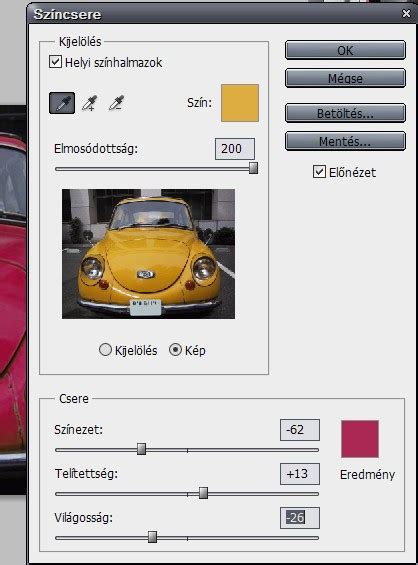
Task: Choose the Kép radio option
Action: click(x=175, y=350)
